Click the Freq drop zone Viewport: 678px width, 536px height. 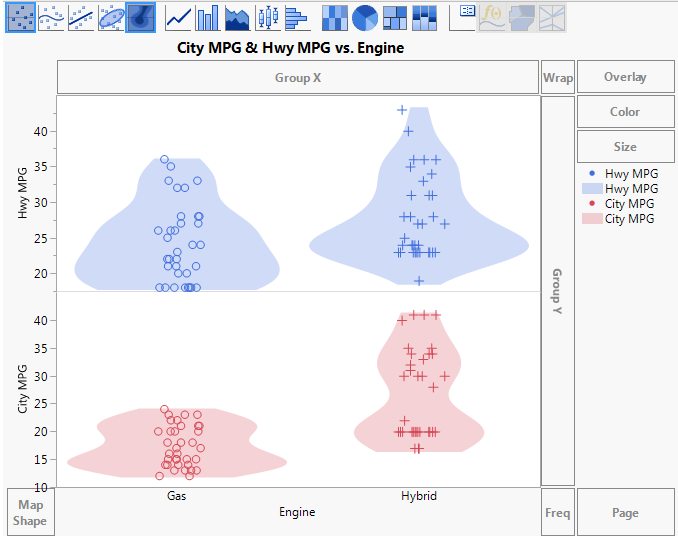(558, 512)
